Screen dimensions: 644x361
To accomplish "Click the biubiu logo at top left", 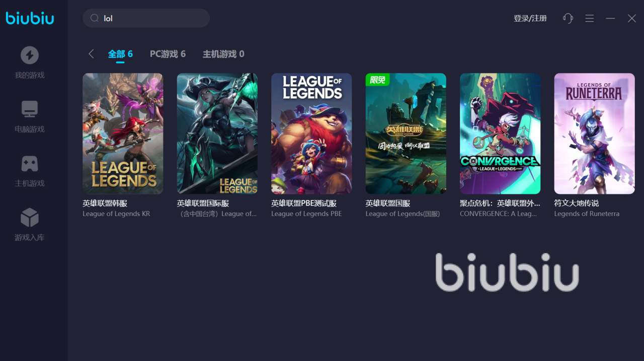I will point(30,18).
